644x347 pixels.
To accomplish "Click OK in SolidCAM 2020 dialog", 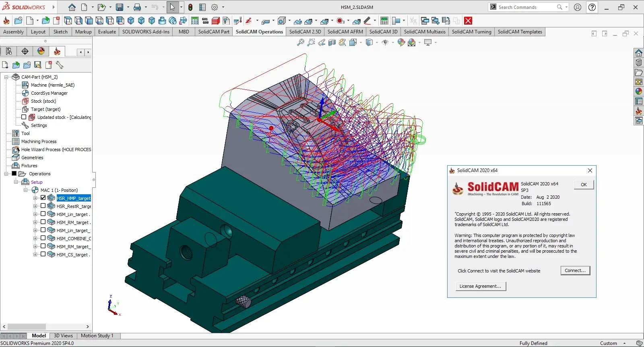I will 584,185.
